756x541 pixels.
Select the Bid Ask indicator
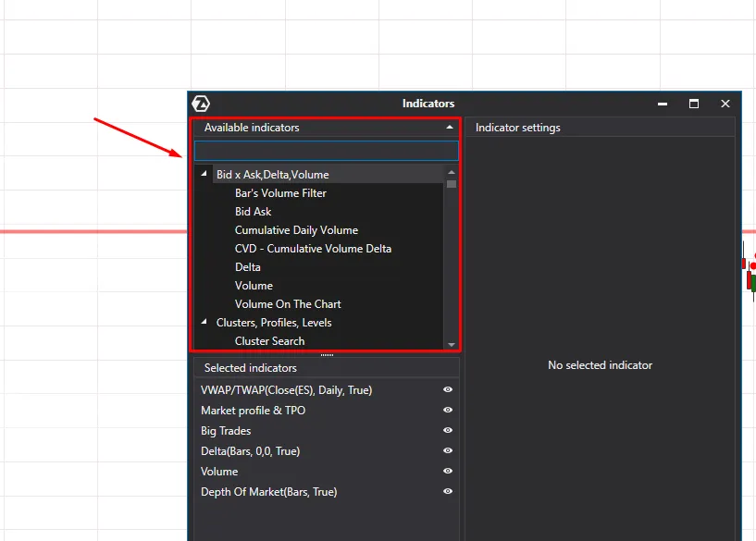[253, 212]
